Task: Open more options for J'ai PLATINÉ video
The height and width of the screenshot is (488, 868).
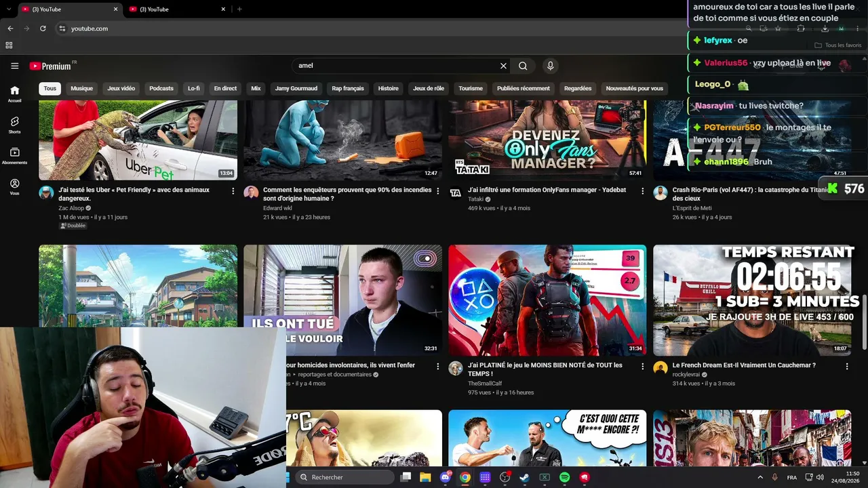Action: [x=643, y=366]
